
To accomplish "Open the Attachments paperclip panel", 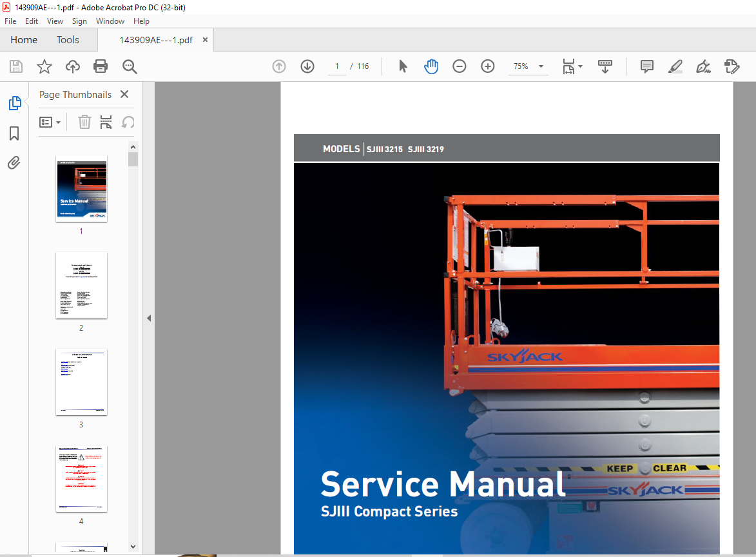I will pyautogui.click(x=14, y=163).
